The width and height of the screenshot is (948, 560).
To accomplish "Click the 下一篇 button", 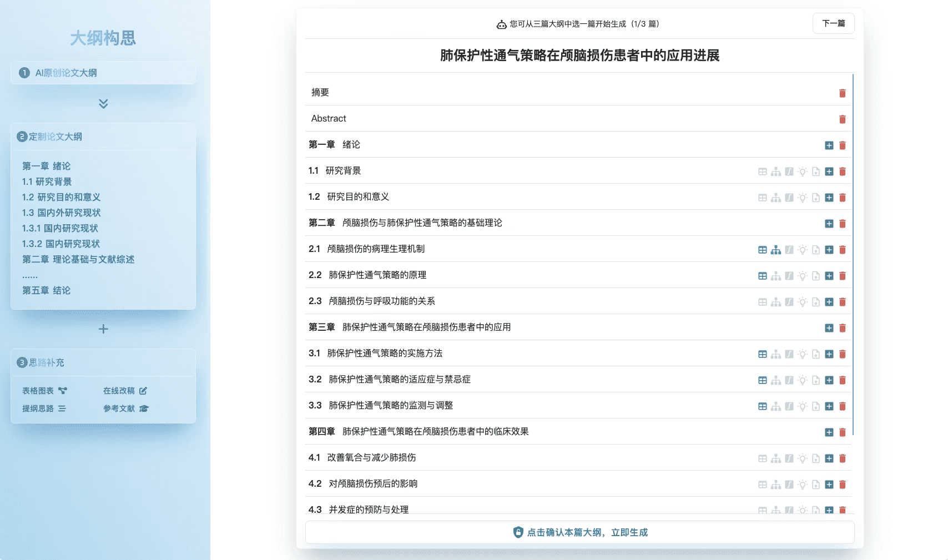I will coord(833,23).
